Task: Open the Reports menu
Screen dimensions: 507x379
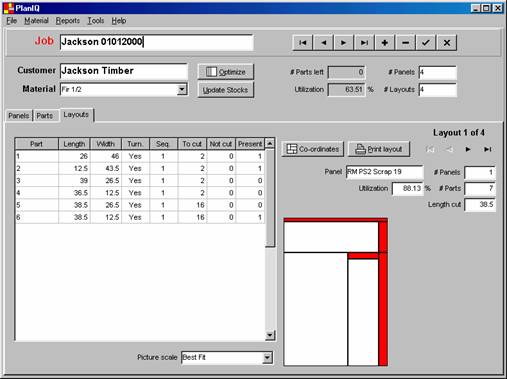Action: [x=68, y=21]
